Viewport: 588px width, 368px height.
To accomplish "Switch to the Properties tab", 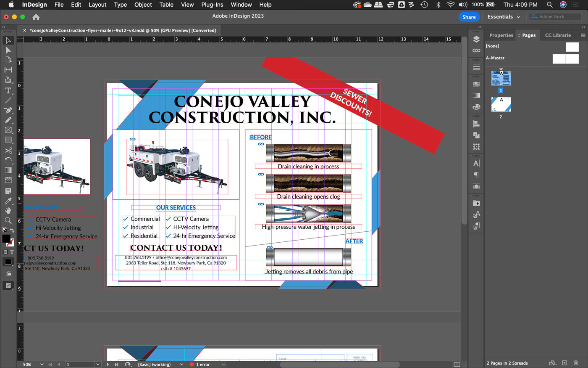I will point(501,35).
